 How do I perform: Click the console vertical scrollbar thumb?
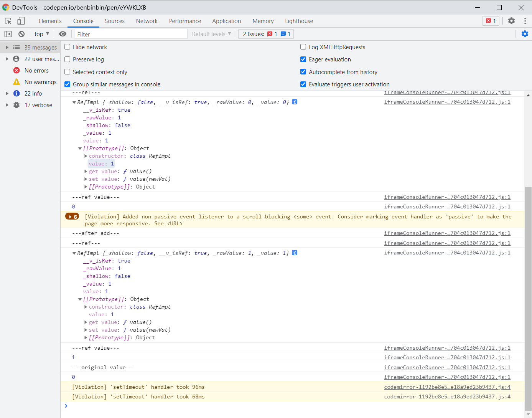coord(528,299)
